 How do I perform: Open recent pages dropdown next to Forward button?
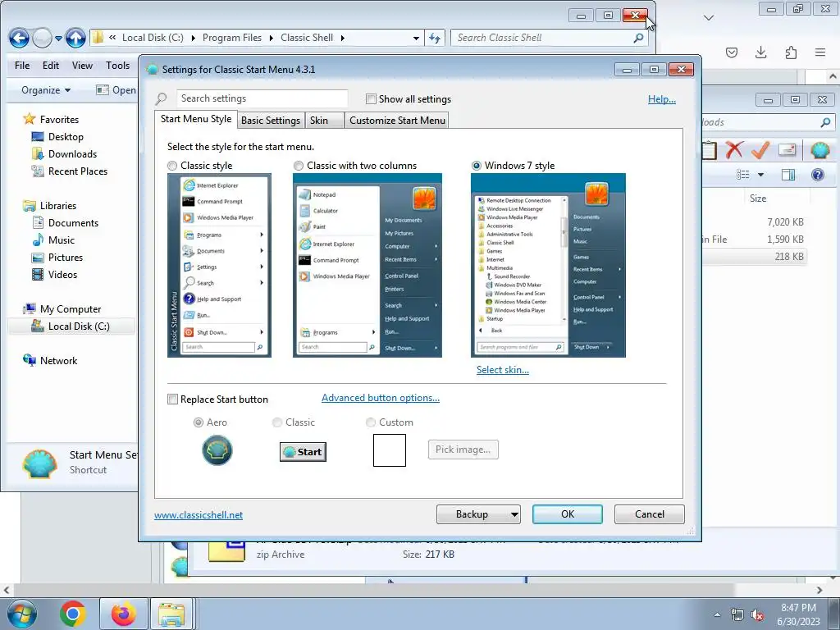click(59, 38)
